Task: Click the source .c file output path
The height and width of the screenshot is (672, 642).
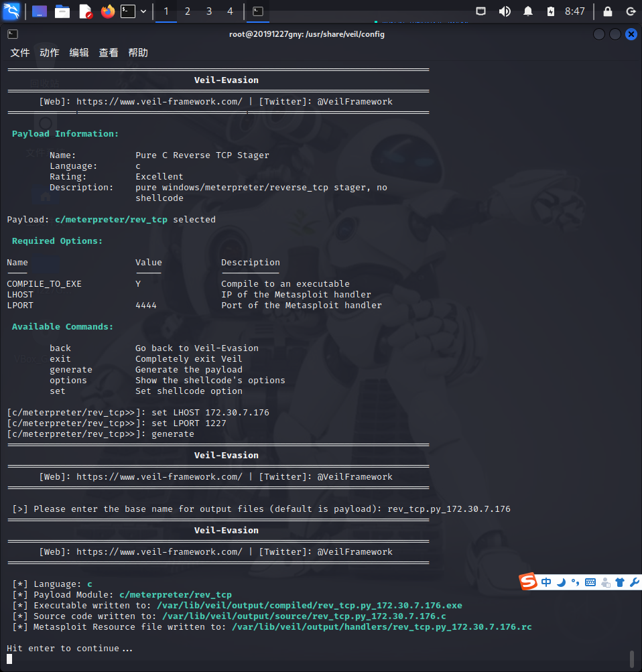Action: [304, 616]
